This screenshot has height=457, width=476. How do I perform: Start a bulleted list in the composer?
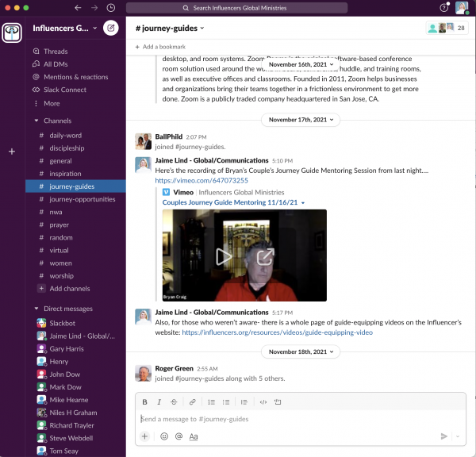[x=226, y=402]
